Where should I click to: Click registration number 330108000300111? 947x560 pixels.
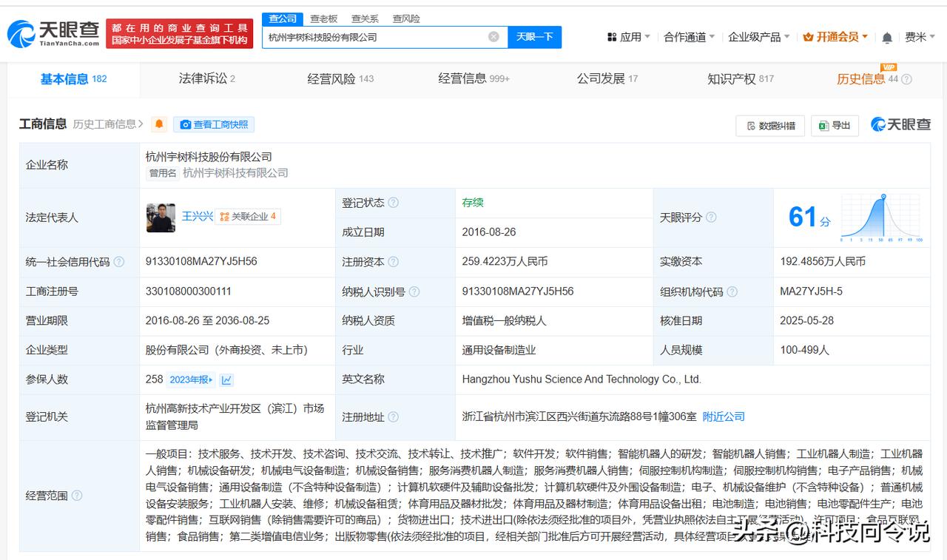[189, 291]
